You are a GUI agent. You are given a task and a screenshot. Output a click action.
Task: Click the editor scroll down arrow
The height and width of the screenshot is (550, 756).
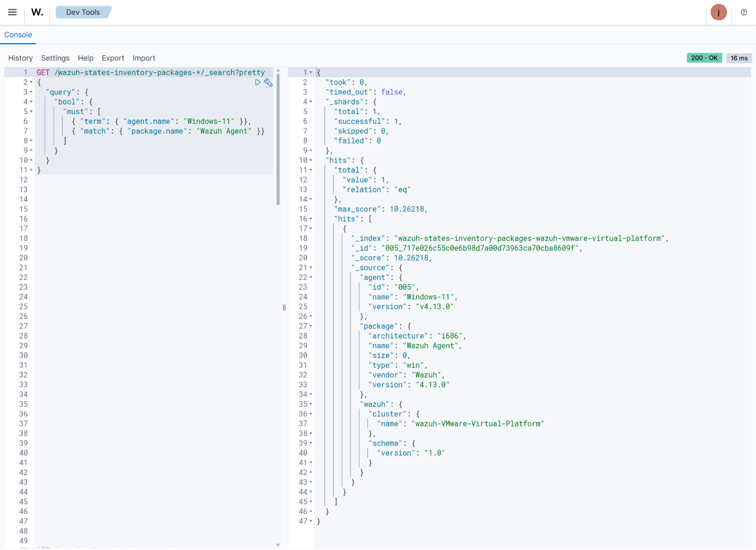pyautogui.click(x=278, y=545)
